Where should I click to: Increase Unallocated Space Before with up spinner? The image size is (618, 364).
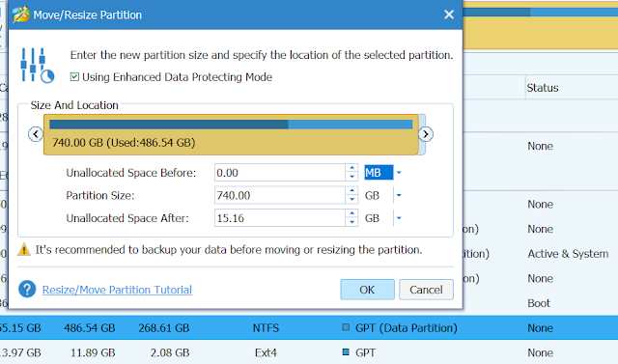(351, 168)
